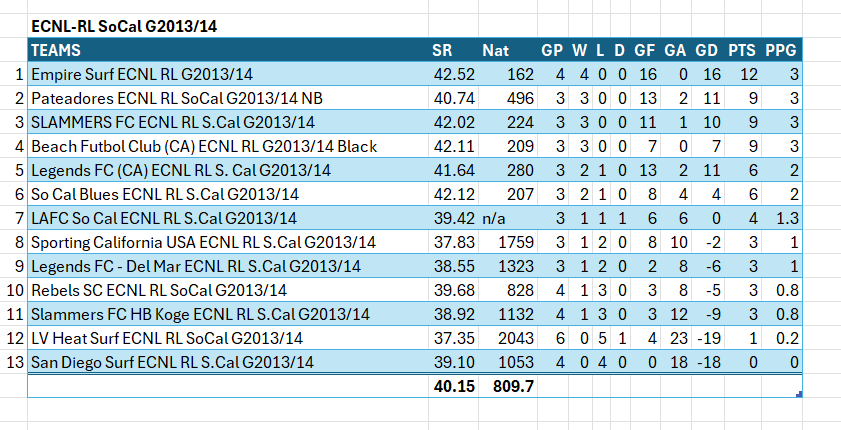Click the SR column header
Screen dimensions: 841x430
(453, 50)
